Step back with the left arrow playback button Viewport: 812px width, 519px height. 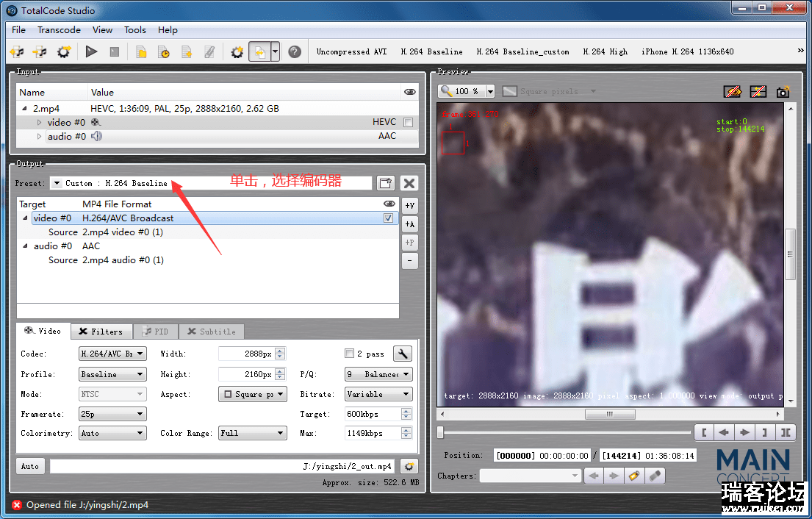[x=724, y=432]
